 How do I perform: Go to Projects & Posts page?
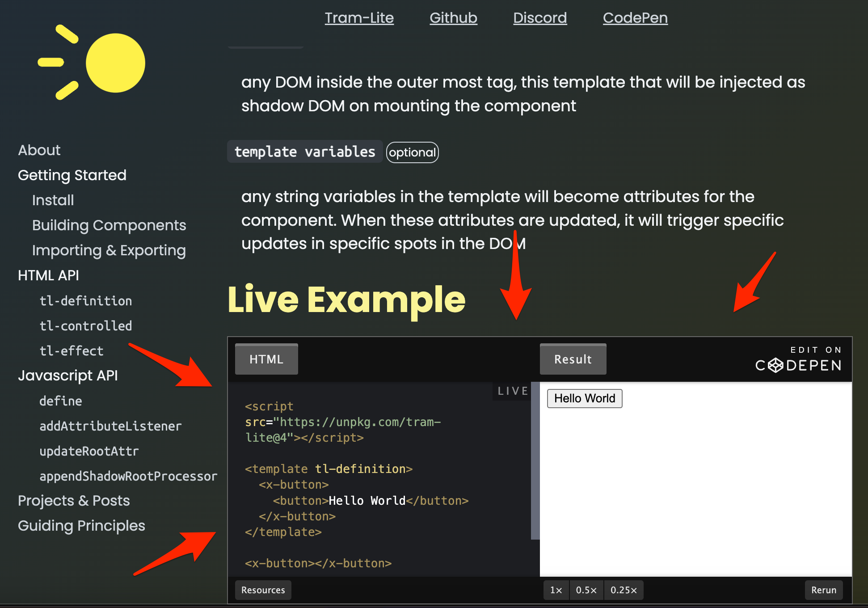tap(74, 501)
